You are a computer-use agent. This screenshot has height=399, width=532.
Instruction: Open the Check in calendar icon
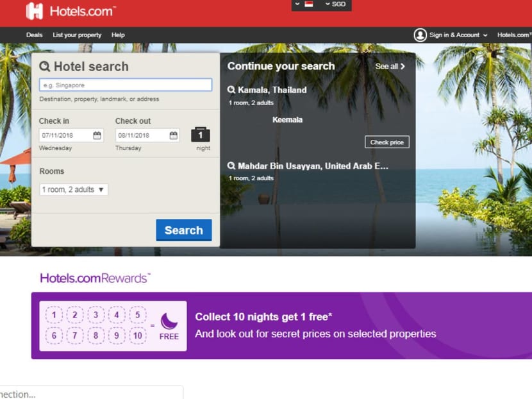point(97,135)
